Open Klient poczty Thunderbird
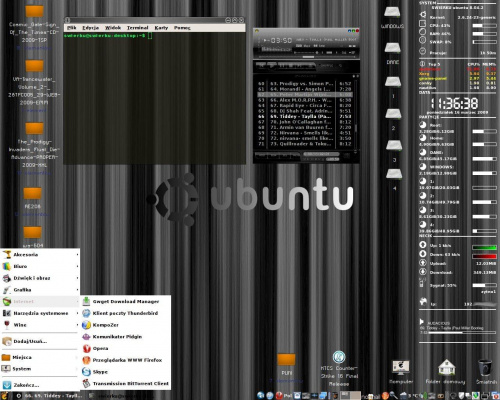 point(126,313)
